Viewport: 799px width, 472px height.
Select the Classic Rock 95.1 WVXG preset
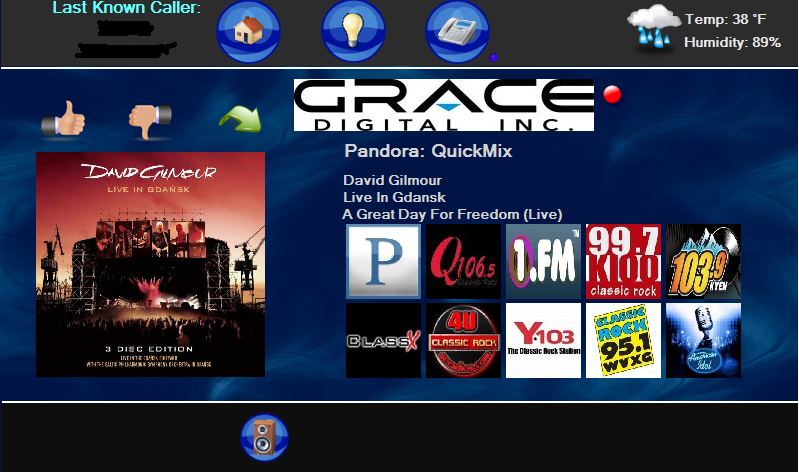tap(624, 340)
